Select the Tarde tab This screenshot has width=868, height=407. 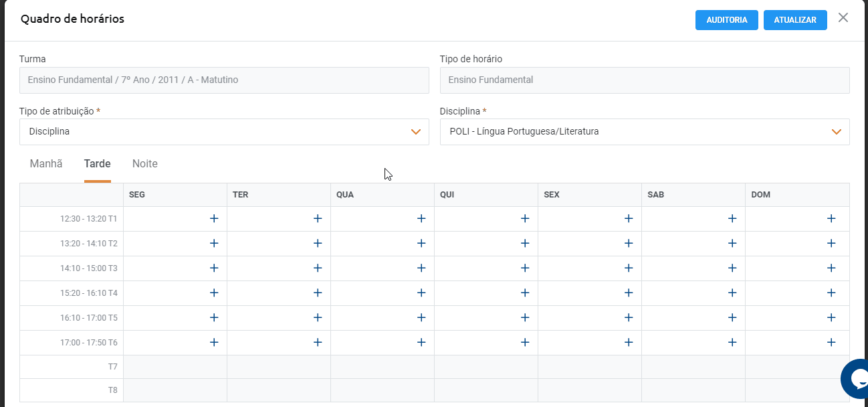tap(98, 164)
